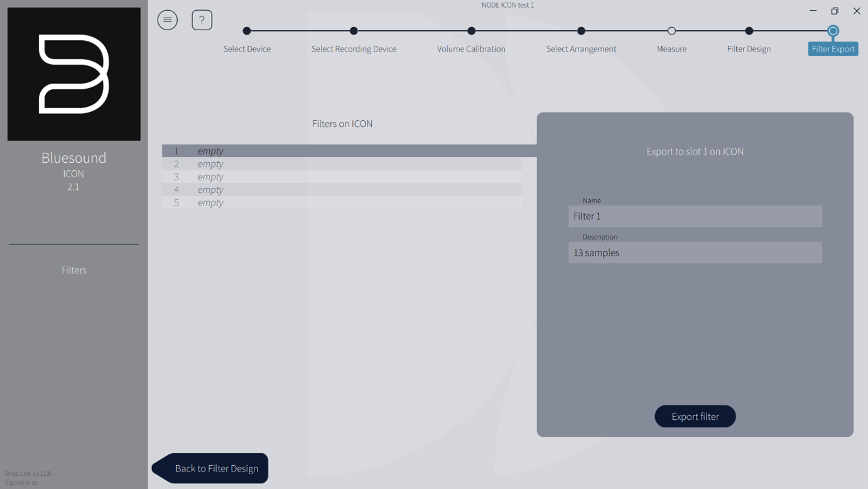Choose empty filter slot 5
The height and width of the screenshot is (489, 868).
tap(342, 202)
